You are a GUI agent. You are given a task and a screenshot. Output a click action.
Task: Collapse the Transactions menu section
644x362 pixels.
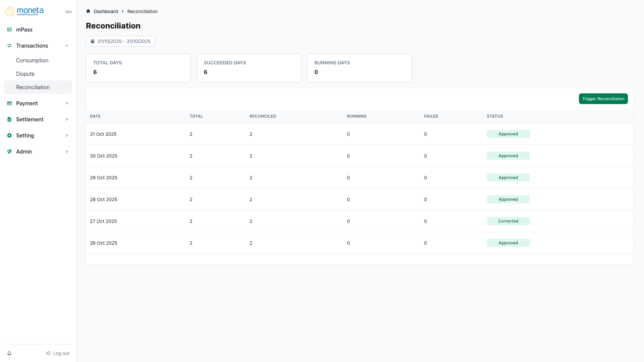(x=66, y=46)
